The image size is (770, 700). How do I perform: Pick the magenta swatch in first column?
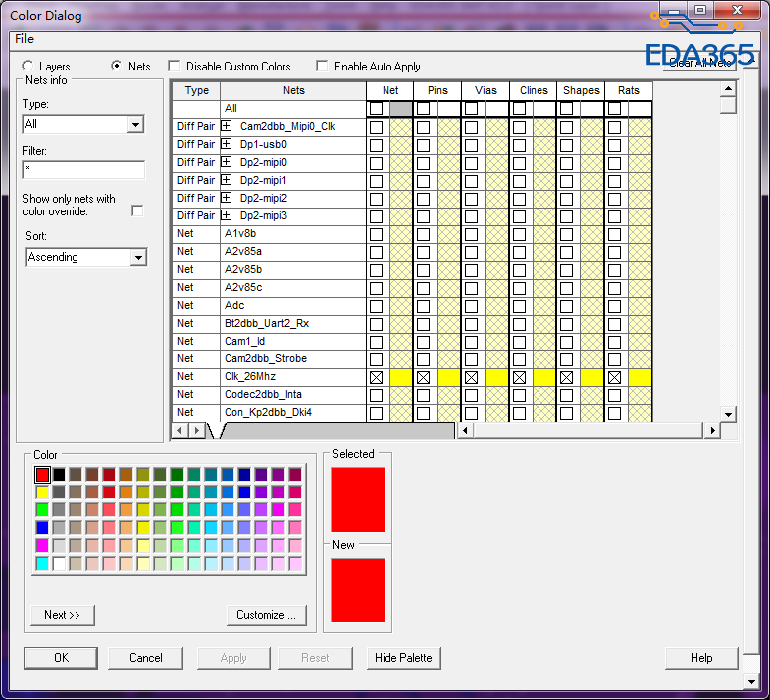click(43, 546)
